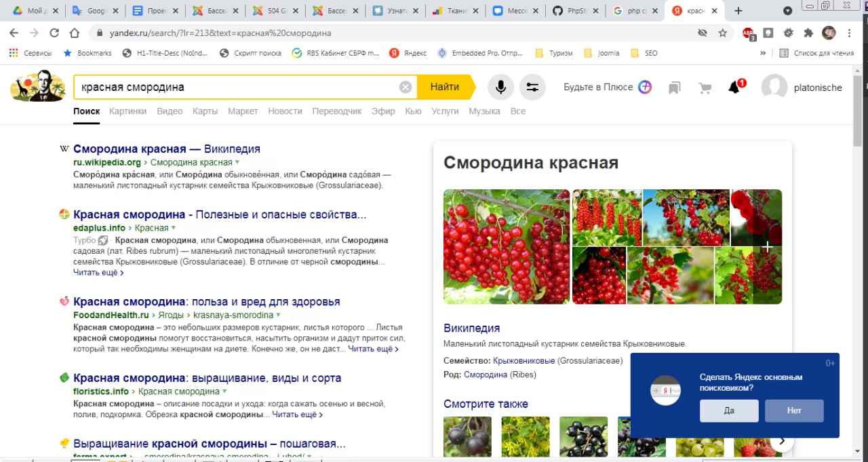868x462 pixels.
Task: Open the large red currant photo
Action: point(507,246)
